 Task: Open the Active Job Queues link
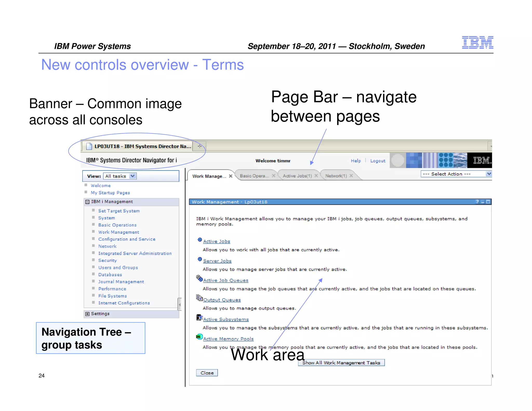[x=226, y=280]
